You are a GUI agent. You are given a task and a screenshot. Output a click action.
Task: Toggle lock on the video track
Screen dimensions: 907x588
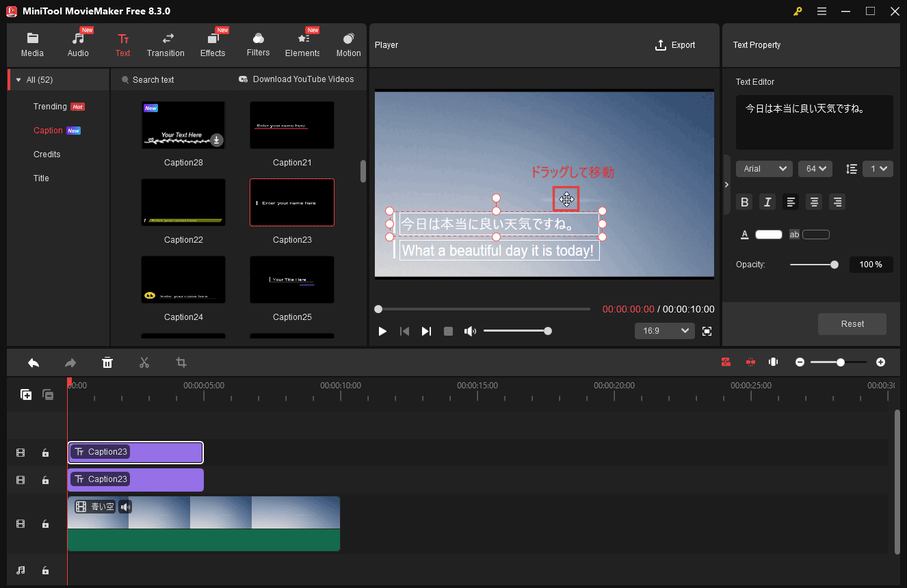pyautogui.click(x=45, y=524)
